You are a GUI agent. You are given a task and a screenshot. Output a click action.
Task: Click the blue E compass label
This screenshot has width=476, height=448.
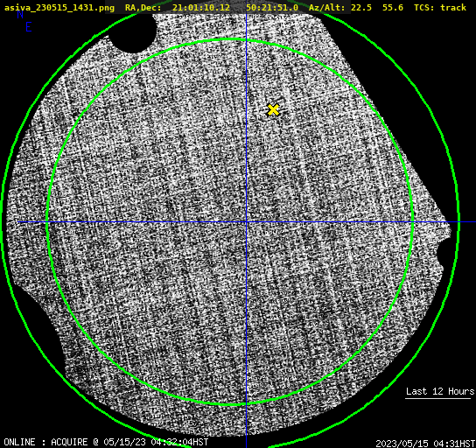coord(29,27)
